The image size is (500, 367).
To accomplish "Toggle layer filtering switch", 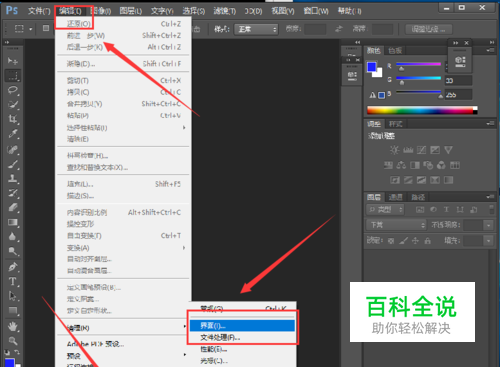I will 491,209.
